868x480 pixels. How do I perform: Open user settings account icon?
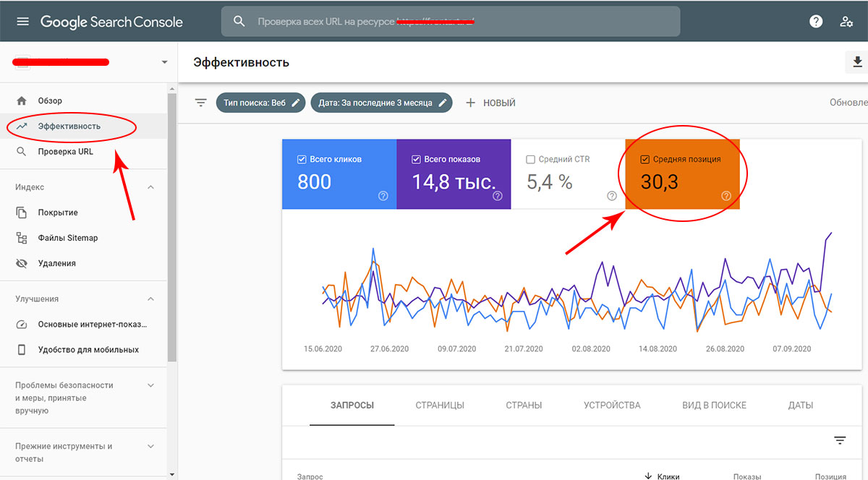click(x=846, y=22)
